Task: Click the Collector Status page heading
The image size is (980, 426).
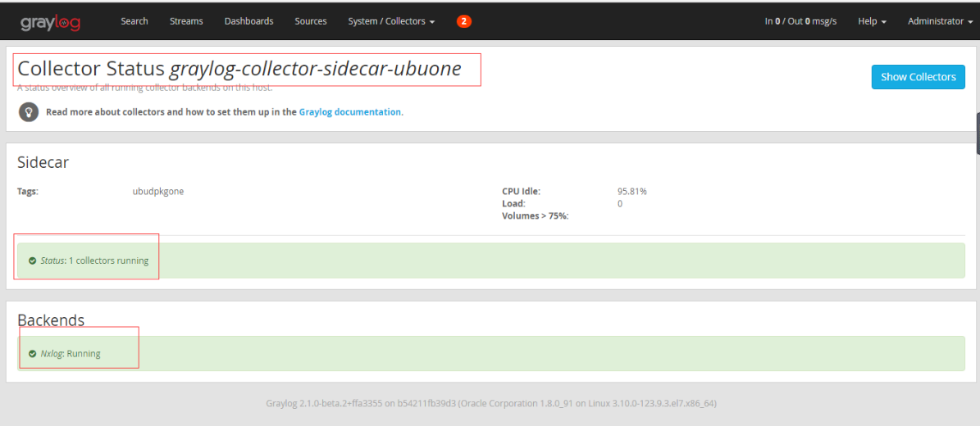Action: (239, 69)
